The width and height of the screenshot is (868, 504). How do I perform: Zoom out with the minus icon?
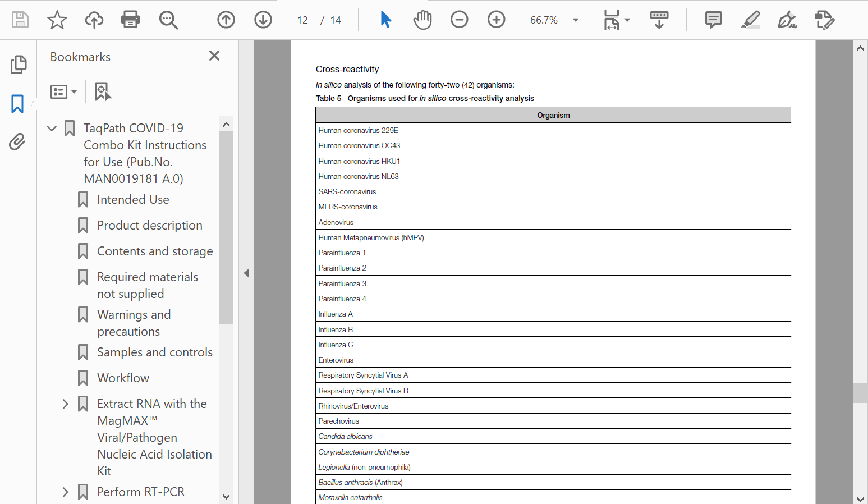(x=460, y=20)
